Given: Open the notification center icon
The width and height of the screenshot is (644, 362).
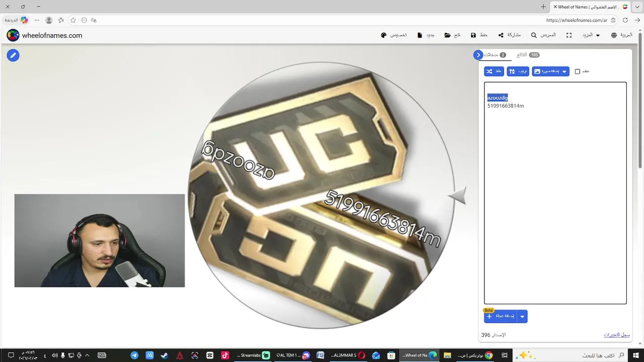Looking at the screenshot, I should point(11,355).
